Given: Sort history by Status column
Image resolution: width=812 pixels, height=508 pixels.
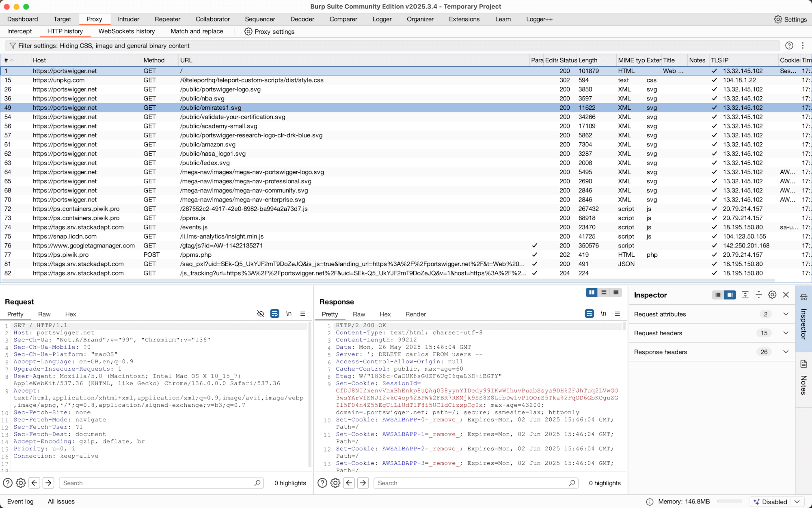Looking at the screenshot, I should click(568, 60).
